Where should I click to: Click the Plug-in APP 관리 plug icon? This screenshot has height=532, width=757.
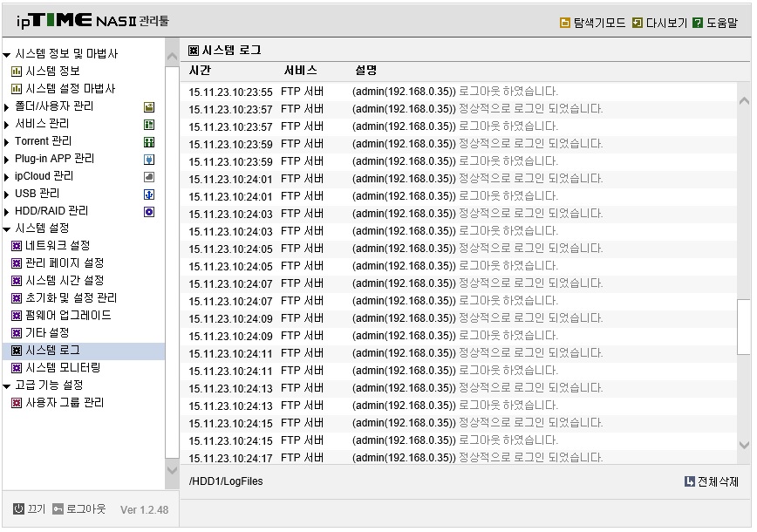[149, 160]
